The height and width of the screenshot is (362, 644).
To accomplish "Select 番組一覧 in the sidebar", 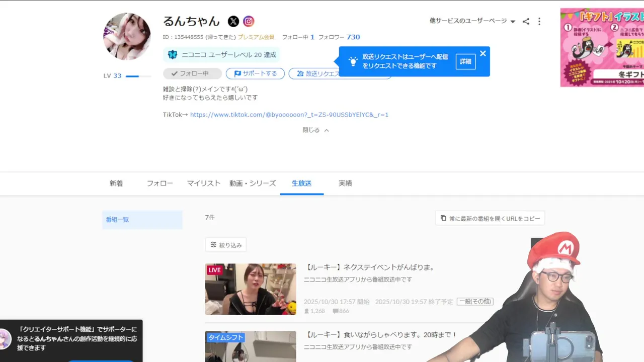I will coord(142,220).
